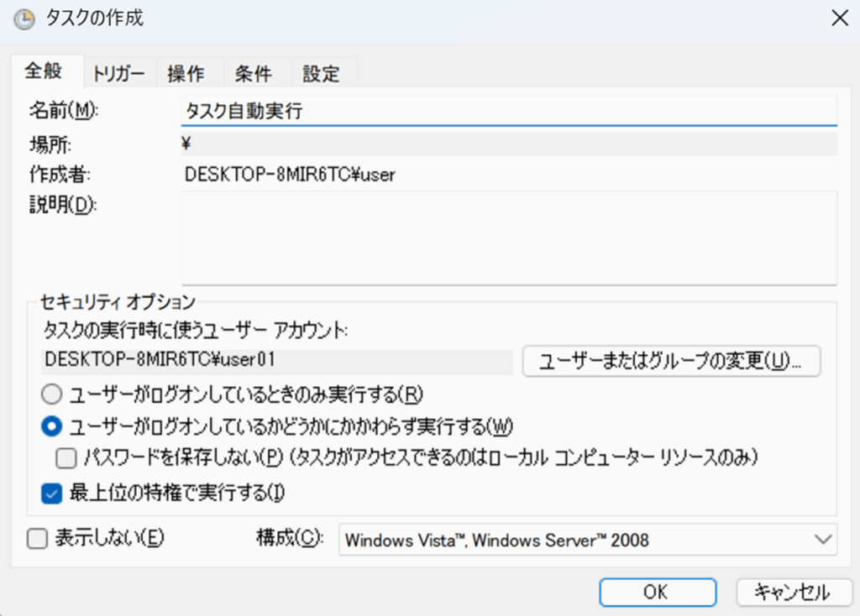Select the 条件 tab

[x=253, y=73]
